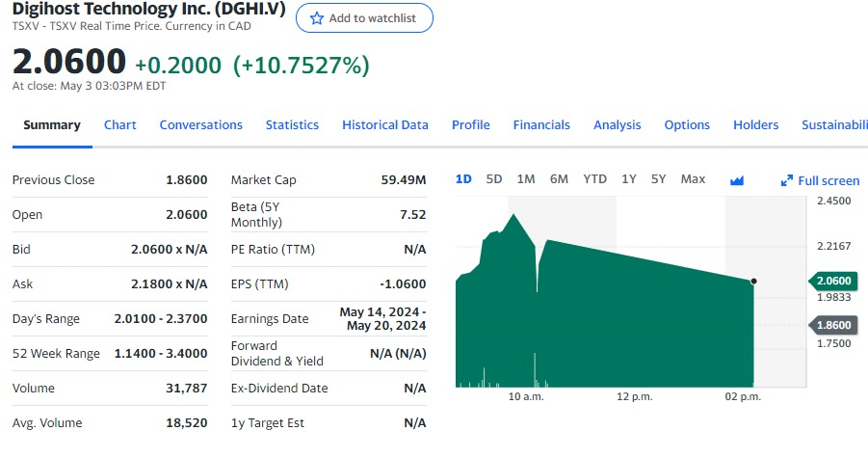Switch to the Analysis tab
Image resolution: width=868 pixels, height=458 pixels.
(618, 125)
